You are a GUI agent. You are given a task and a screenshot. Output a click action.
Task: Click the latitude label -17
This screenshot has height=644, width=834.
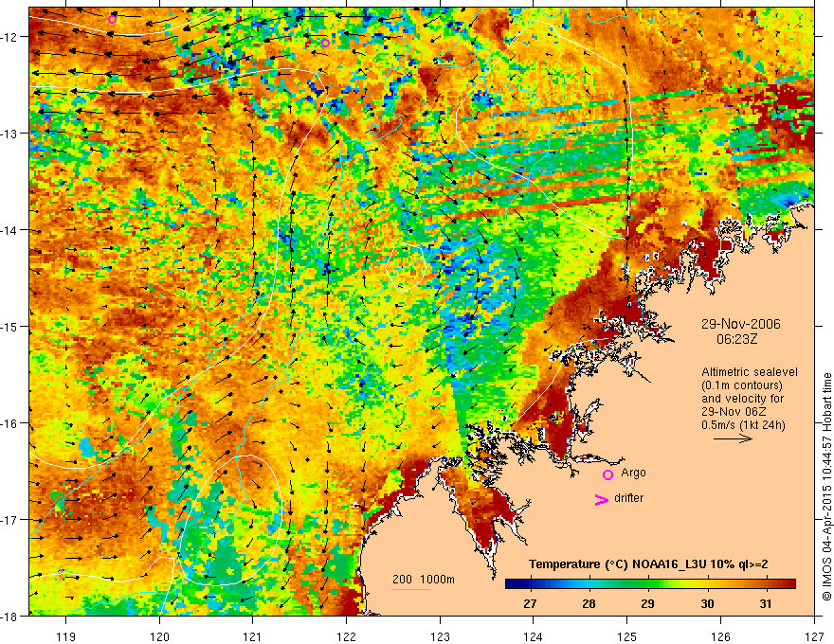10,519
